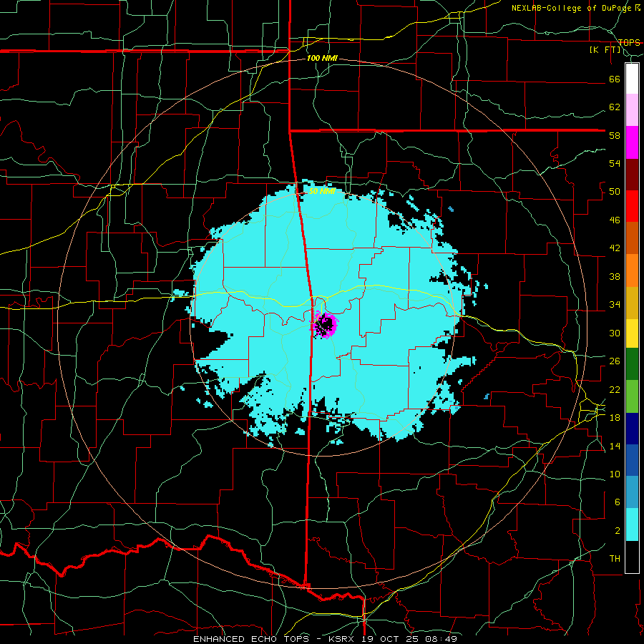The height and width of the screenshot is (644, 644).
Task: Click the legend value 30
Action: tap(615, 333)
